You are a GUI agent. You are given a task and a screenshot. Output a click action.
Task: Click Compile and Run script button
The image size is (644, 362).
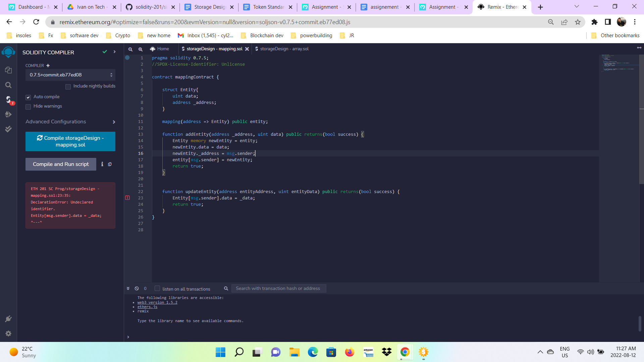61,164
